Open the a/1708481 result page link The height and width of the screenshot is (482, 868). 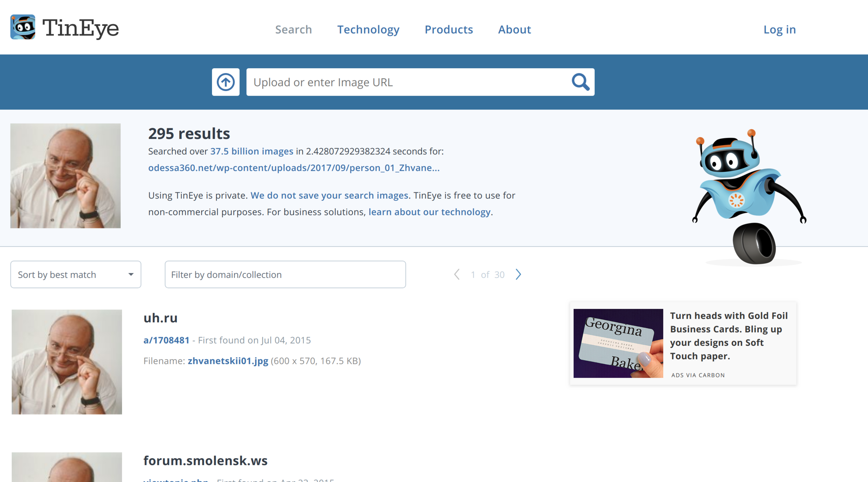click(x=166, y=340)
